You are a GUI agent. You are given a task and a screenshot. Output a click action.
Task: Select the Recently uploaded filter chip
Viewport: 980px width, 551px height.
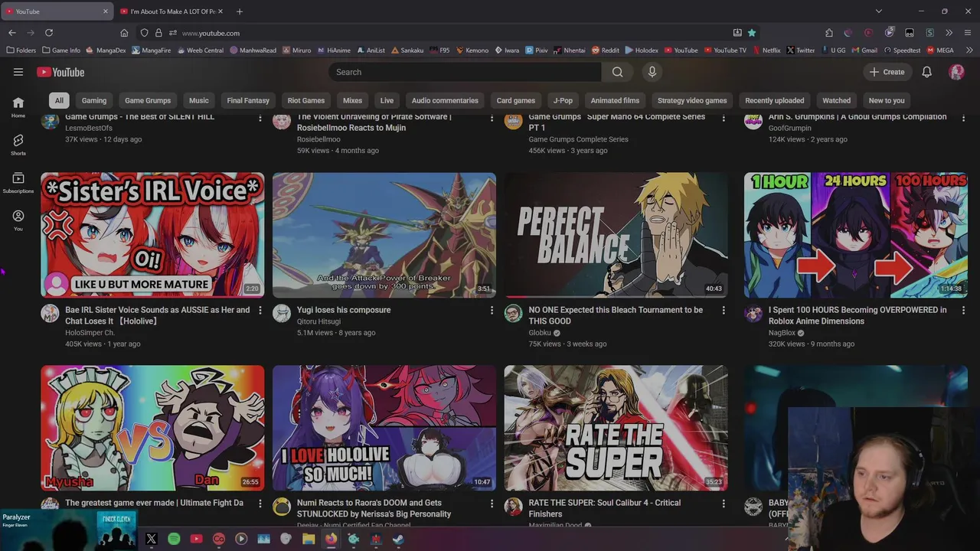[x=775, y=100]
